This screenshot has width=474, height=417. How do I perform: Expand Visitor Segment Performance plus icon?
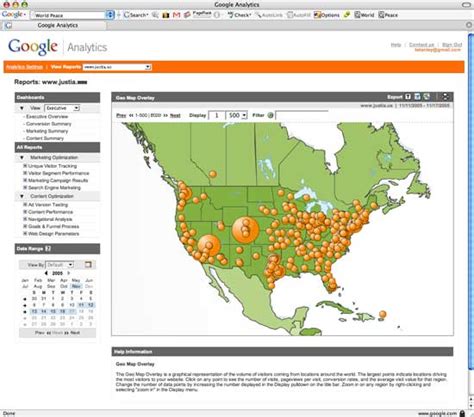click(25, 173)
